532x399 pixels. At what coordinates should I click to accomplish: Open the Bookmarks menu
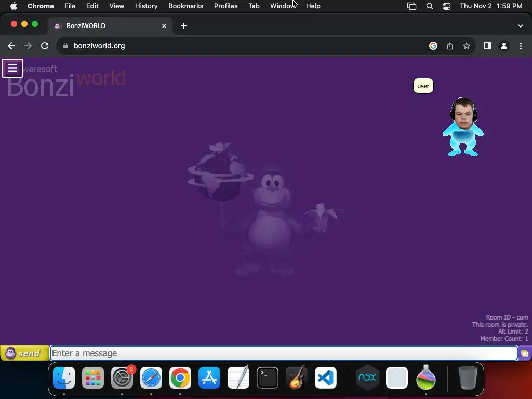pyautogui.click(x=186, y=6)
